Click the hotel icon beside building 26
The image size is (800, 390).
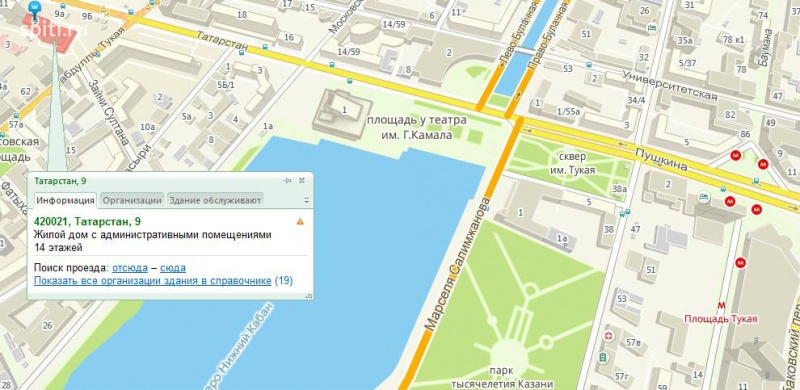pyautogui.click(x=652, y=29)
